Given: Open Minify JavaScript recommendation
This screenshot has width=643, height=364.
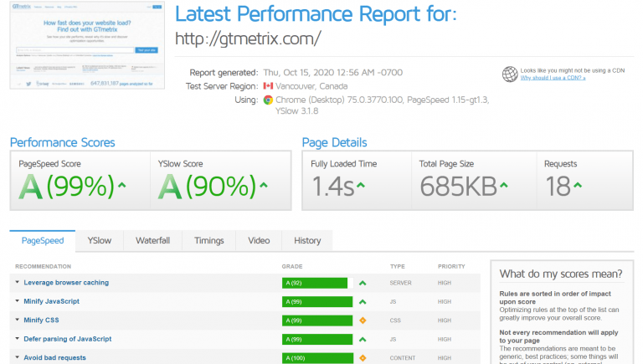Looking at the screenshot, I should point(51,301).
